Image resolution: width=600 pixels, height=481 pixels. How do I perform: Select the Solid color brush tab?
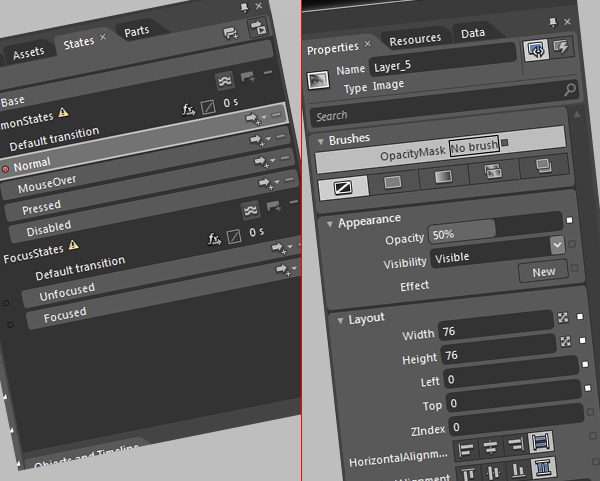(x=393, y=182)
